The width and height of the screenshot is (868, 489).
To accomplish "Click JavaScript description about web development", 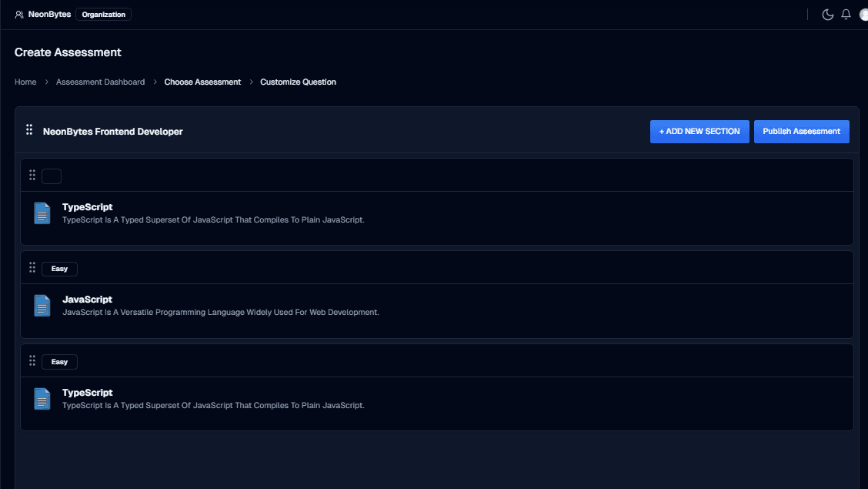I will [x=221, y=313].
